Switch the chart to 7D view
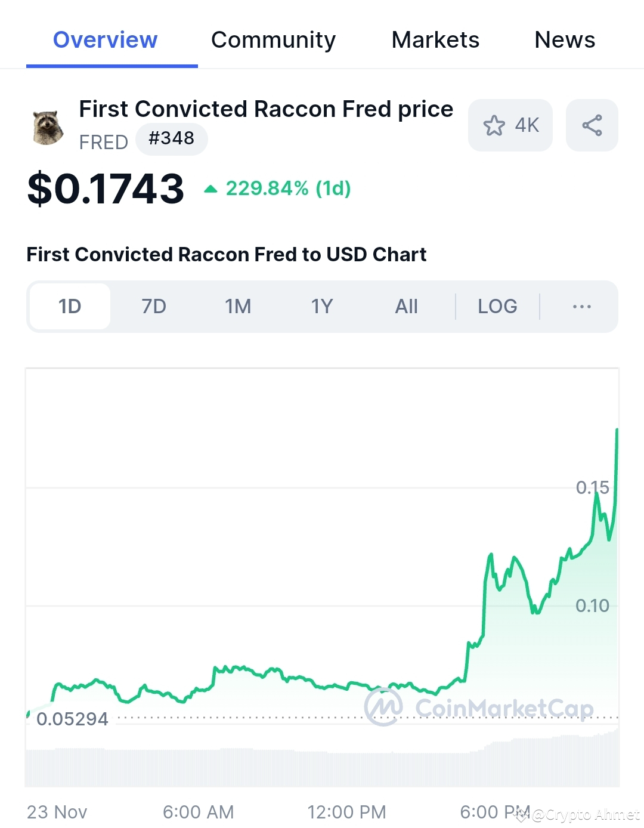 click(153, 306)
